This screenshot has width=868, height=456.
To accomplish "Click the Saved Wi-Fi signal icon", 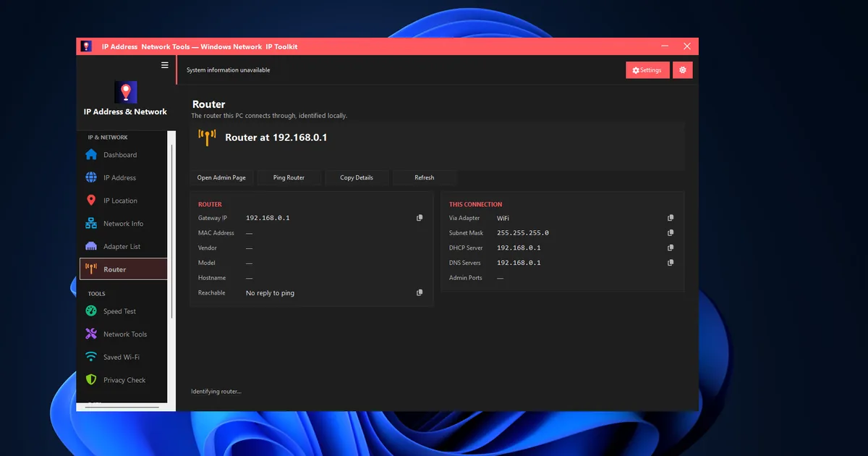I will (91, 357).
